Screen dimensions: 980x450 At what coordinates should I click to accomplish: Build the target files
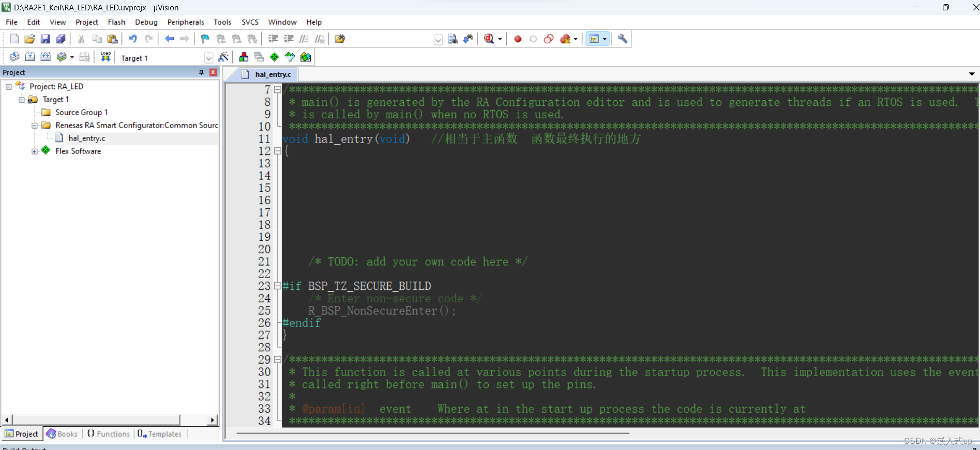pos(30,57)
